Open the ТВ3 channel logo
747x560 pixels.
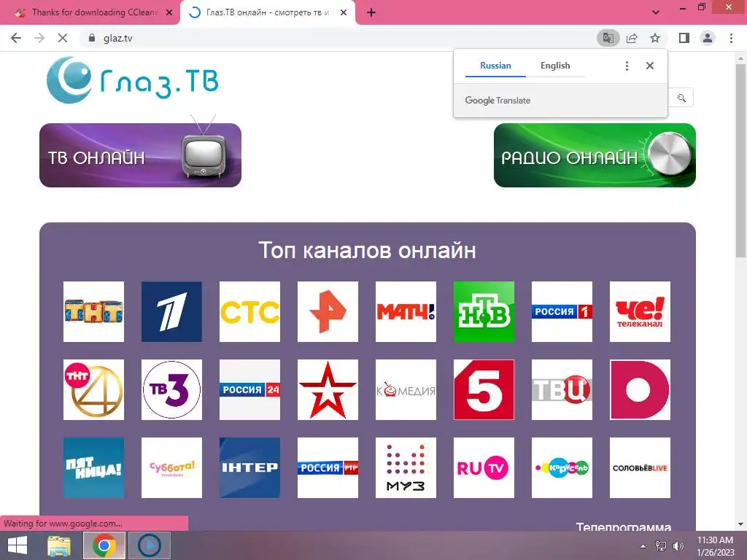pos(171,389)
